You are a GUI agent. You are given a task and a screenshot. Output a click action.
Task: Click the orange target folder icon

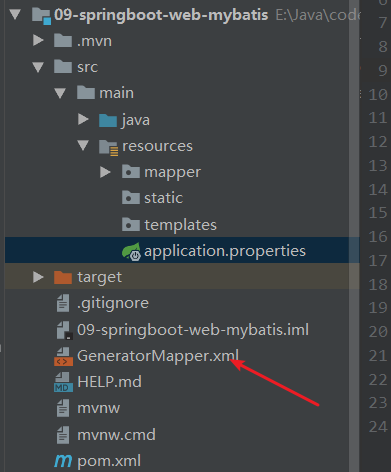pyautogui.click(x=63, y=277)
